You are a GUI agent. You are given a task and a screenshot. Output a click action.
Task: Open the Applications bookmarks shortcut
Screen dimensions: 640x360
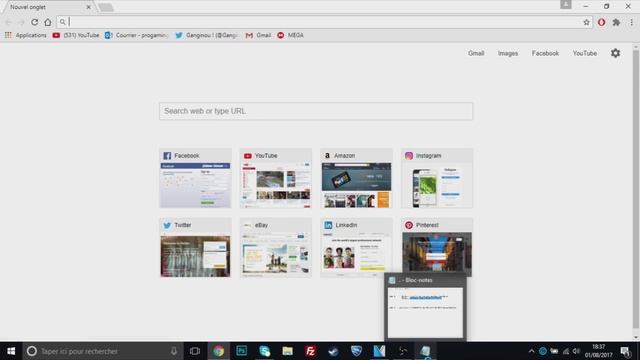(x=25, y=36)
